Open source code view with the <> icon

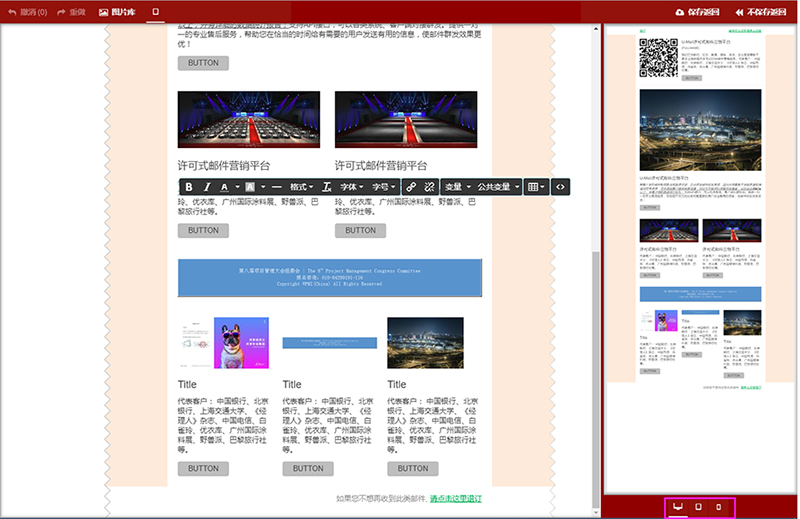pos(560,187)
